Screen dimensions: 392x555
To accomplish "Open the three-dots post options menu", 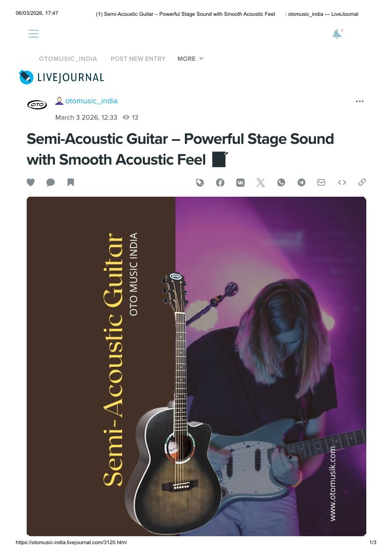I will click(360, 101).
